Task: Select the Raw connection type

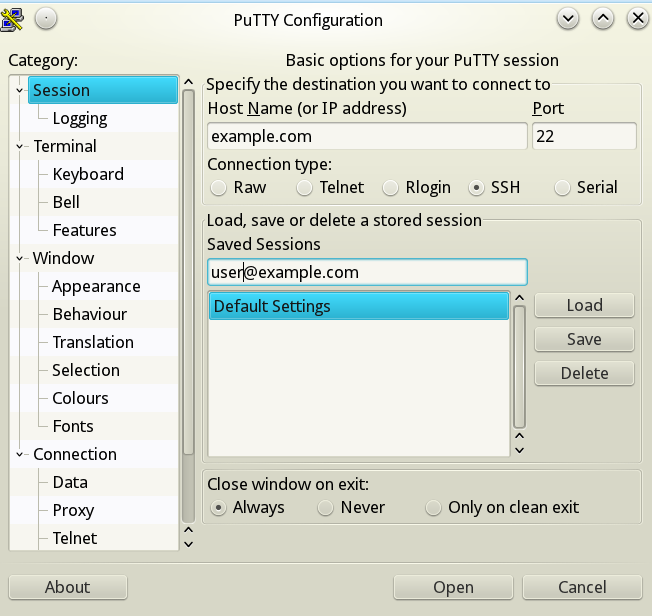Action: click(219, 187)
